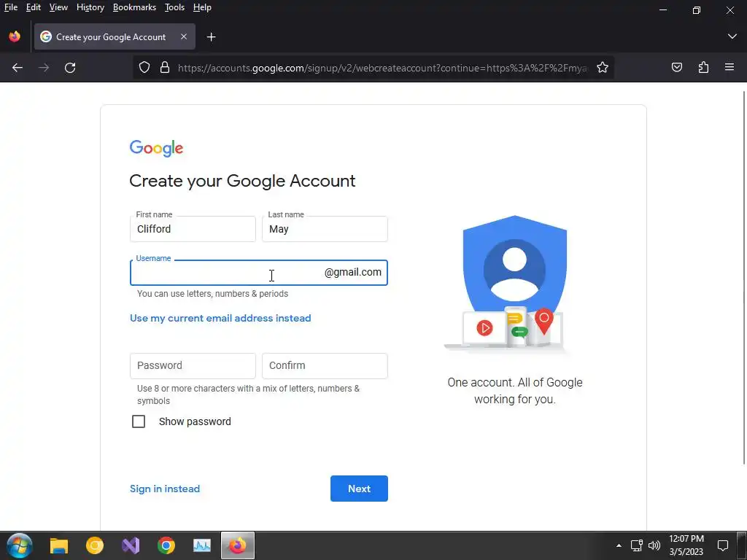
Task: Click the page vertical scrollbar
Action: coord(744,277)
